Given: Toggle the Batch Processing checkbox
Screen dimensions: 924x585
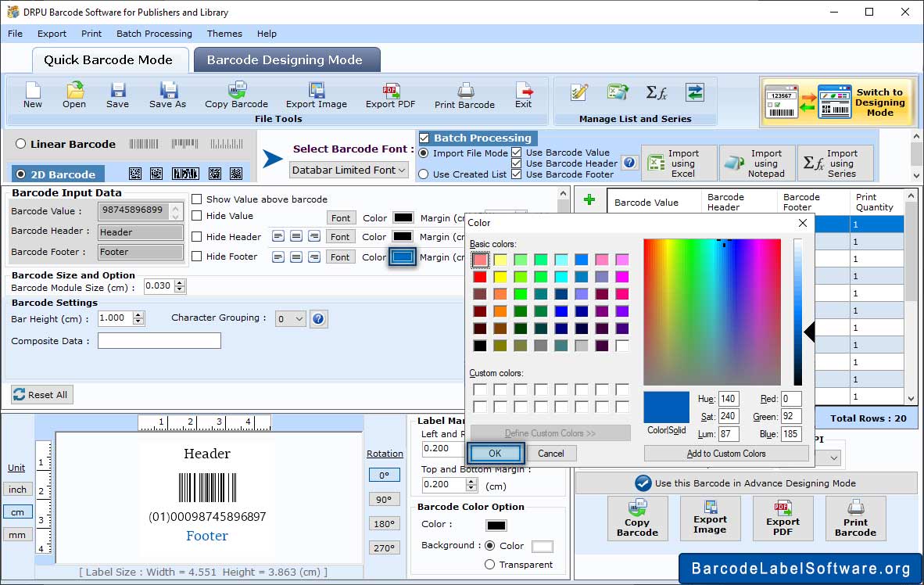Looking at the screenshot, I should click(x=424, y=138).
